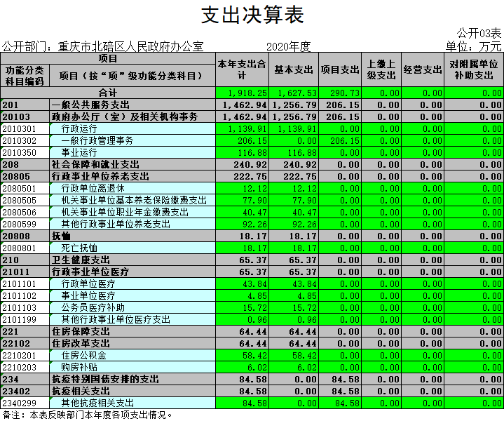Click the 事业运行 item cell
The width and height of the screenshot is (504, 421).
click(x=132, y=152)
